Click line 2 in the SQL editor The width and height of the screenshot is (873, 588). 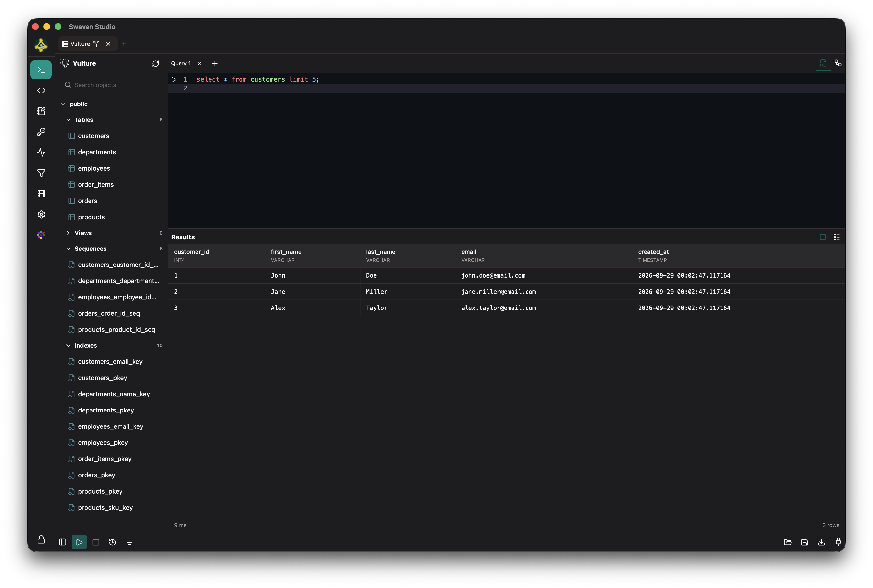pyautogui.click(x=507, y=88)
